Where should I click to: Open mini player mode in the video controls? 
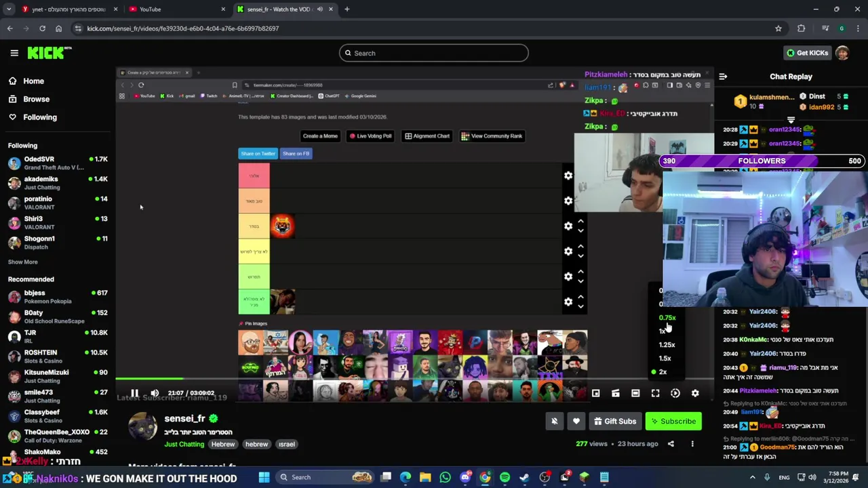595,393
